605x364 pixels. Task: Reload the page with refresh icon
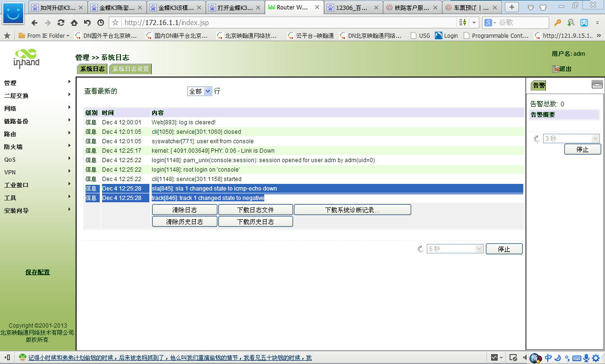tap(61, 23)
